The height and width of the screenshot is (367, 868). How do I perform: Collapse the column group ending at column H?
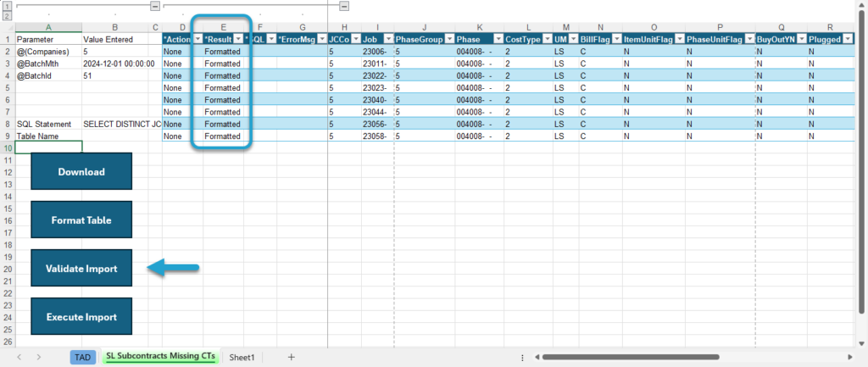point(344,6)
